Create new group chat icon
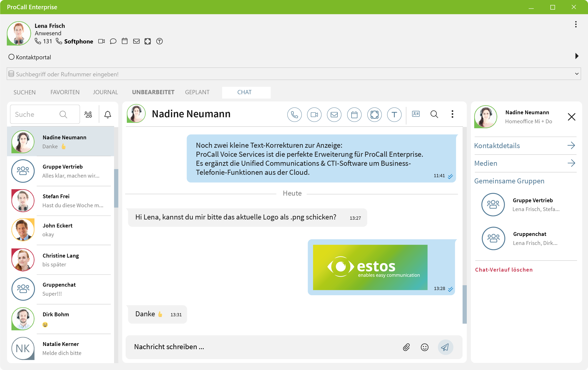Screen dimensions: 588x370 pos(88,114)
